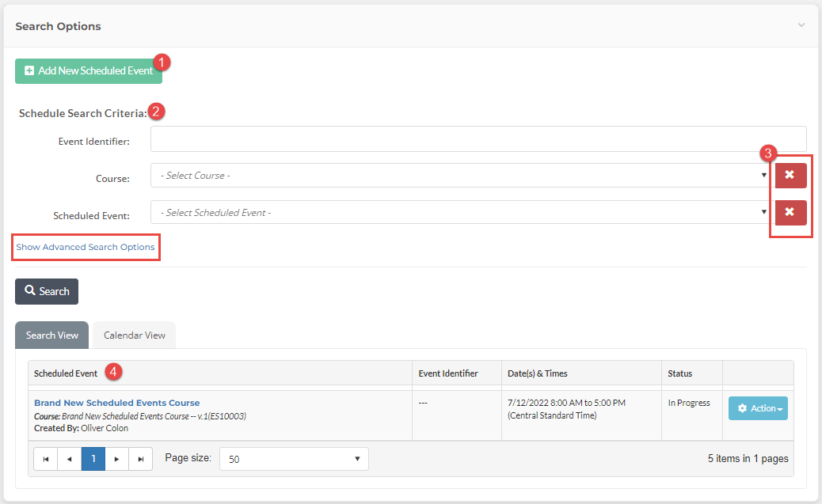This screenshot has height=504, width=822.
Task: Open Show Advanced Search Options
Action: (86, 247)
